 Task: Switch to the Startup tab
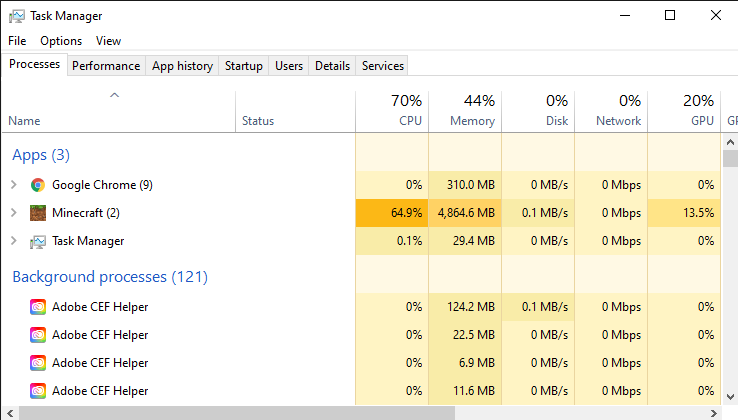(x=244, y=66)
